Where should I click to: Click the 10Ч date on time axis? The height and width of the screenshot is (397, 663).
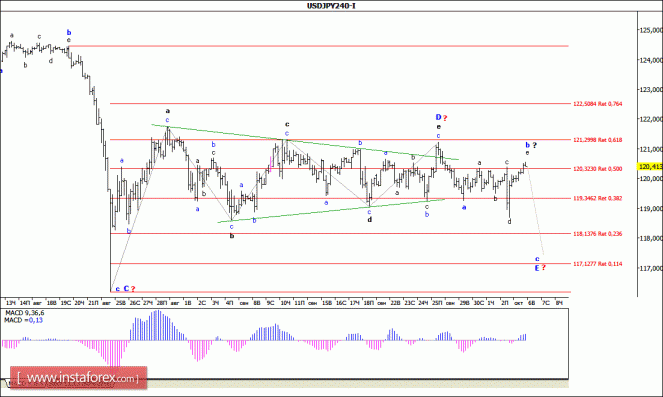coord(285,303)
